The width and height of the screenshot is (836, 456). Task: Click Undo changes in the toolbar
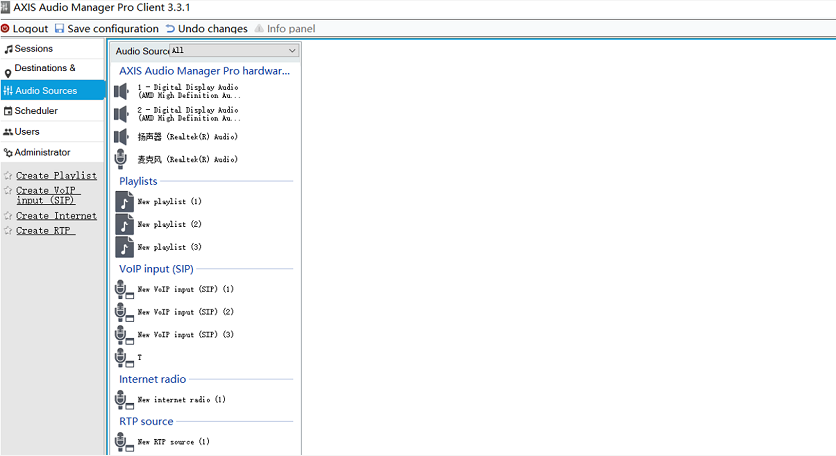pyautogui.click(x=206, y=29)
